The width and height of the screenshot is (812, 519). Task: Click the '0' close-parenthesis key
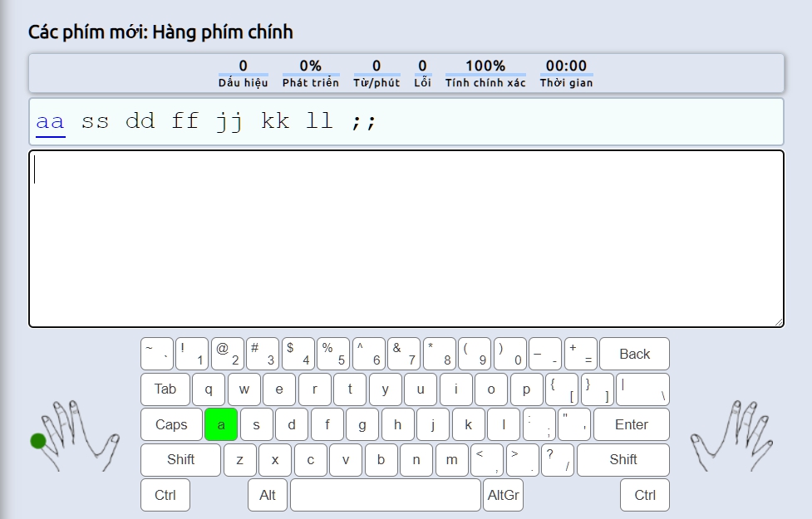click(x=510, y=354)
